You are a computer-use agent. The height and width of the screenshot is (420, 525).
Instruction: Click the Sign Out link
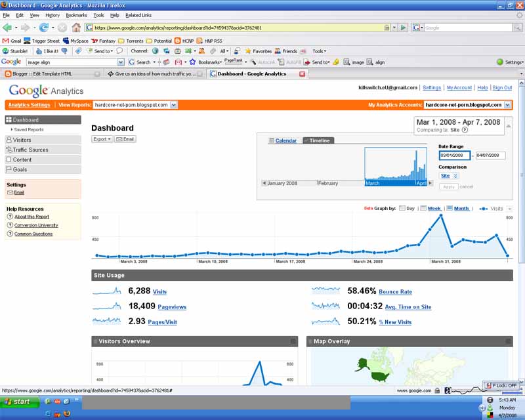[x=502, y=87]
